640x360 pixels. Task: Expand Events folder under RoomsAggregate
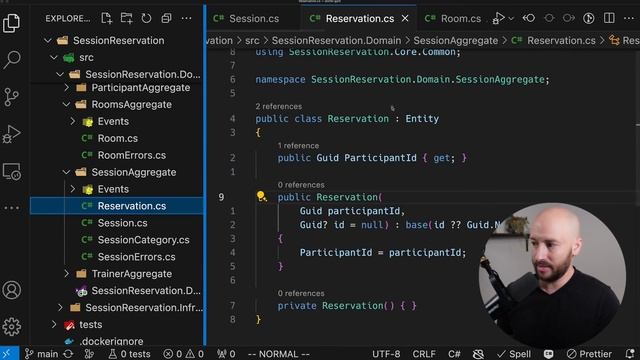pyautogui.click(x=73, y=121)
